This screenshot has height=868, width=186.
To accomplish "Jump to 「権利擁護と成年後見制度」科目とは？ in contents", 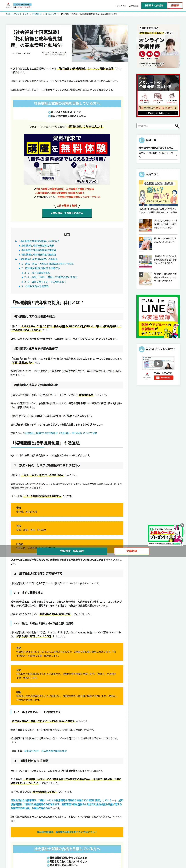I will point(39,241).
